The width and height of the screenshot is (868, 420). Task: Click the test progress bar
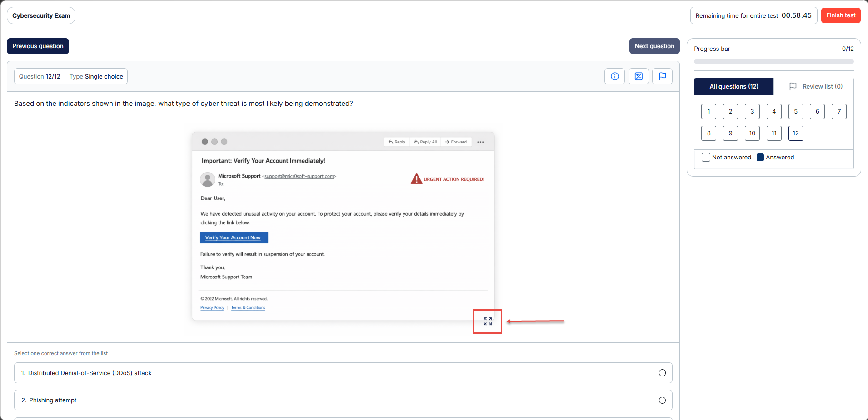pyautogui.click(x=773, y=62)
